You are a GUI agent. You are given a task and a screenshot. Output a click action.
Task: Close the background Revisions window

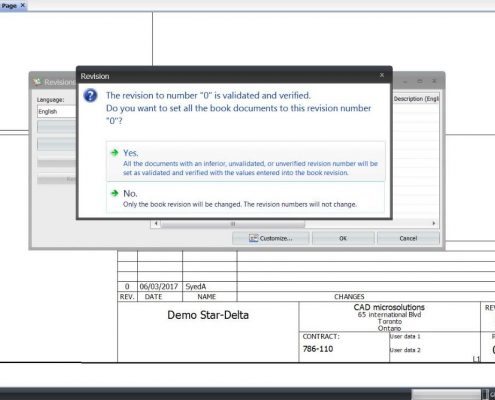[434, 81]
